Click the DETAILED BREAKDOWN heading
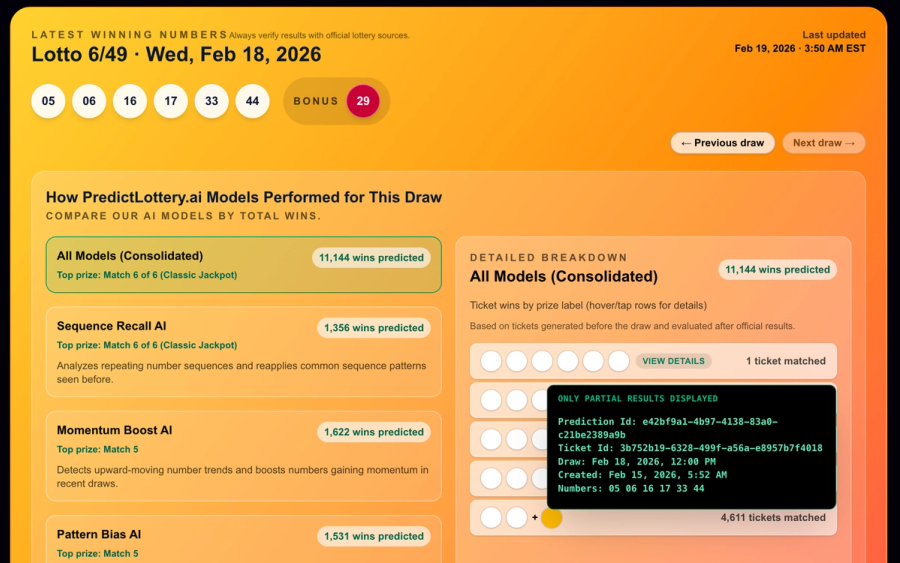Image resolution: width=900 pixels, height=563 pixels. pos(549,258)
